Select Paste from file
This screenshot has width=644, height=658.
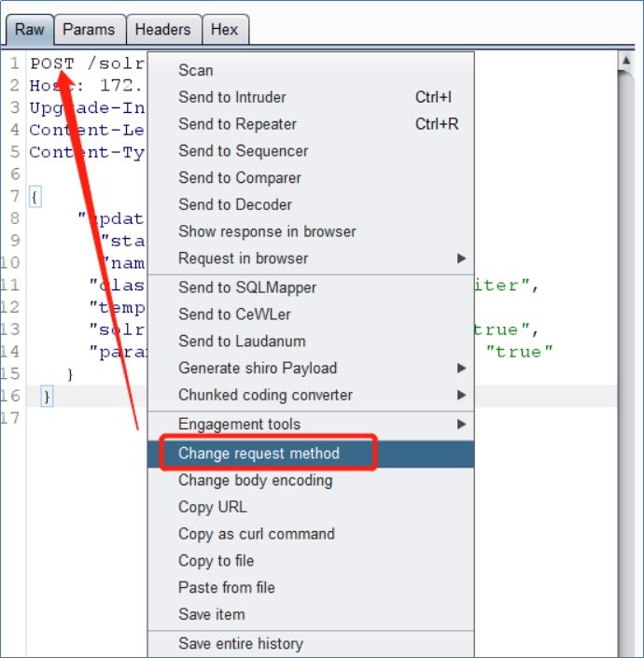[x=311, y=587]
